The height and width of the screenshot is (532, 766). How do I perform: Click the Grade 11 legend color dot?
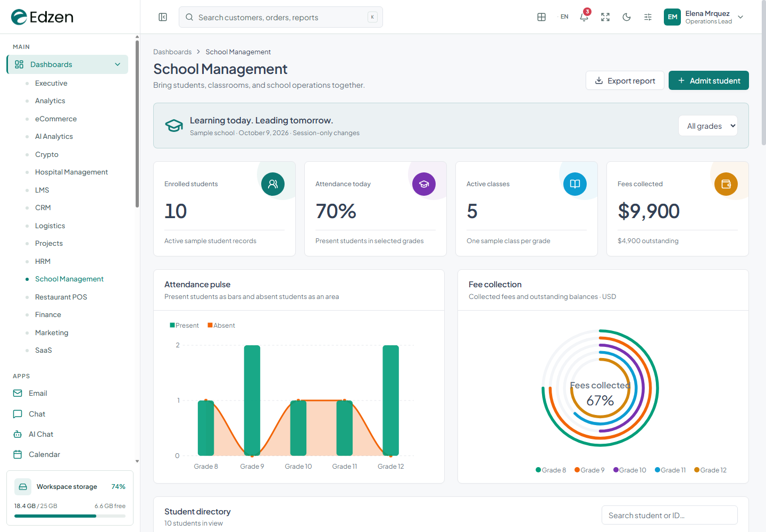coord(657,470)
